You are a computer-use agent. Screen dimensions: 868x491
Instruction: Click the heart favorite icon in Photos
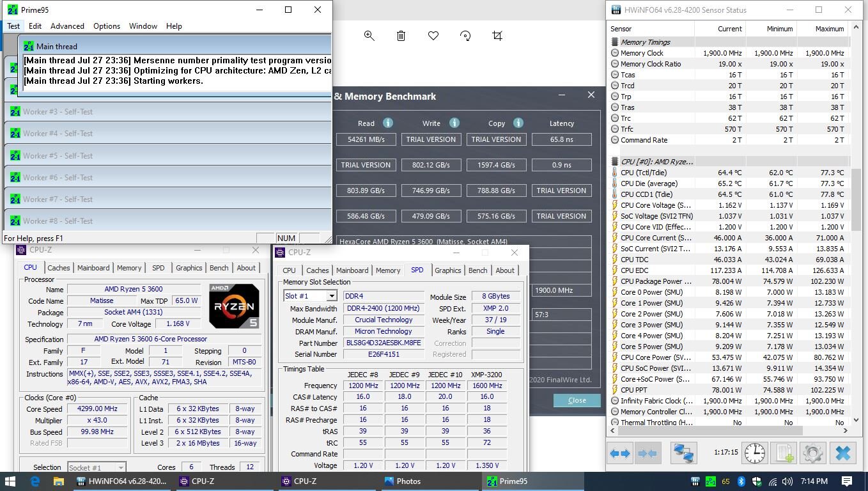433,36
